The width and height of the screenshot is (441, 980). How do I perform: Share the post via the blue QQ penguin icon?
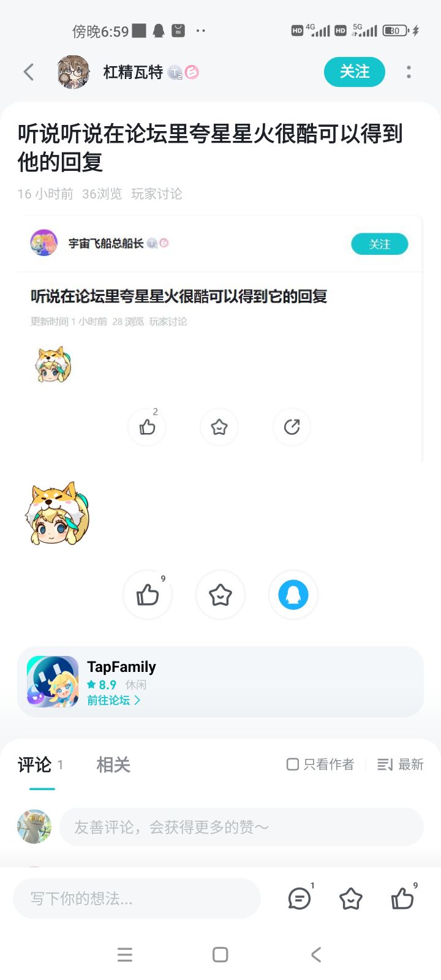click(293, 594)
